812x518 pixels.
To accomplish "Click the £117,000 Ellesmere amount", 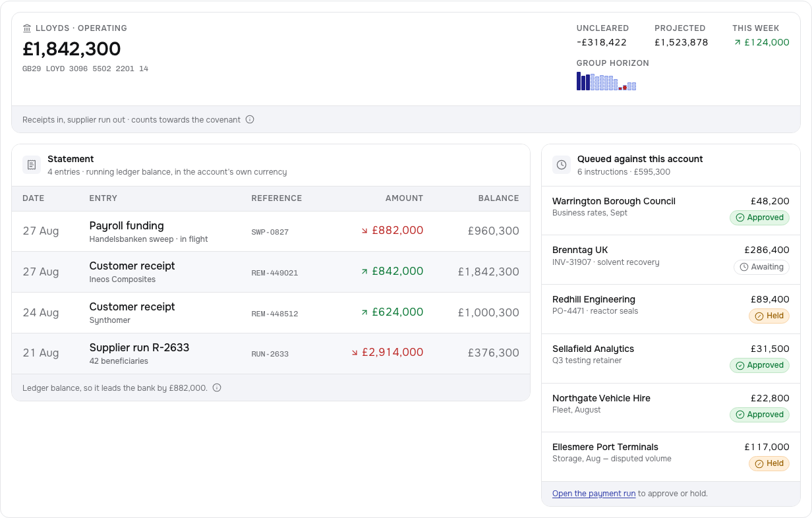I will 767,447.
